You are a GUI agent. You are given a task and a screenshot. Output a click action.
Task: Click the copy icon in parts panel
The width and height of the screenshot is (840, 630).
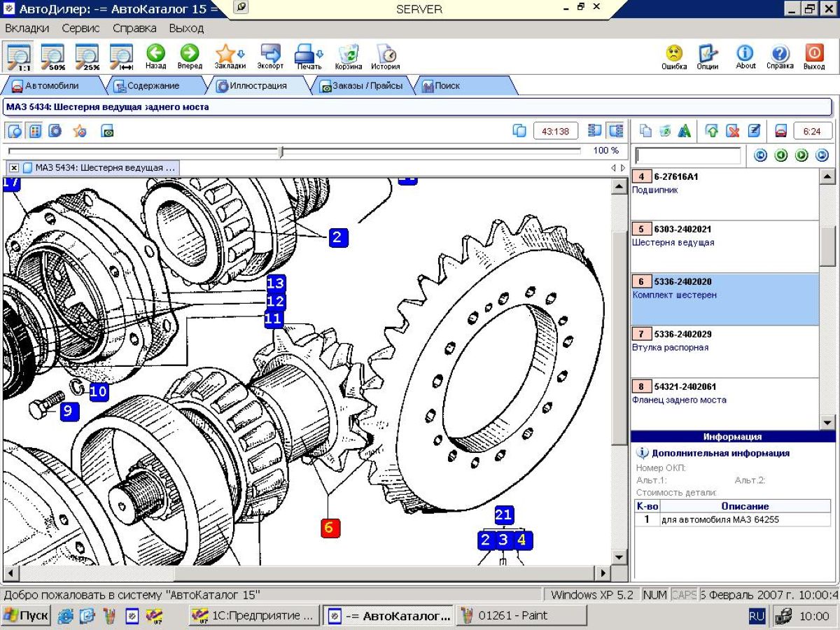pyautogui.click(x=645, y=131)
